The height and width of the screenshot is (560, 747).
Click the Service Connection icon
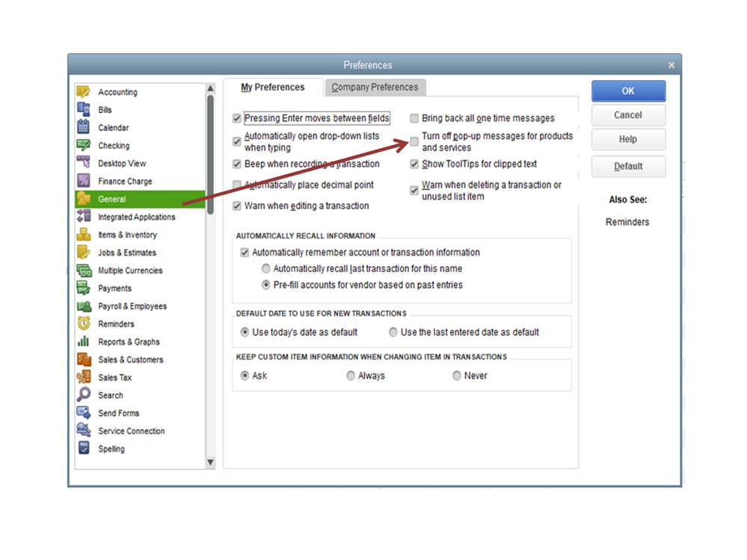(83, 431)
